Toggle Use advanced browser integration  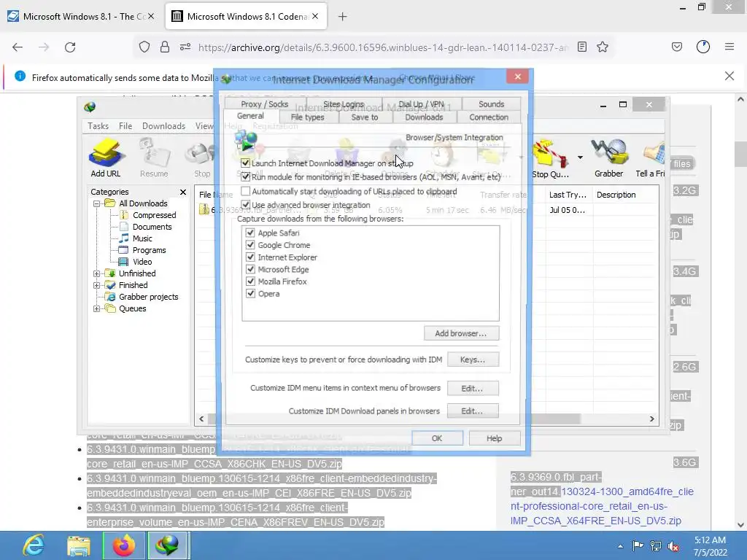(x=246, y=205)
